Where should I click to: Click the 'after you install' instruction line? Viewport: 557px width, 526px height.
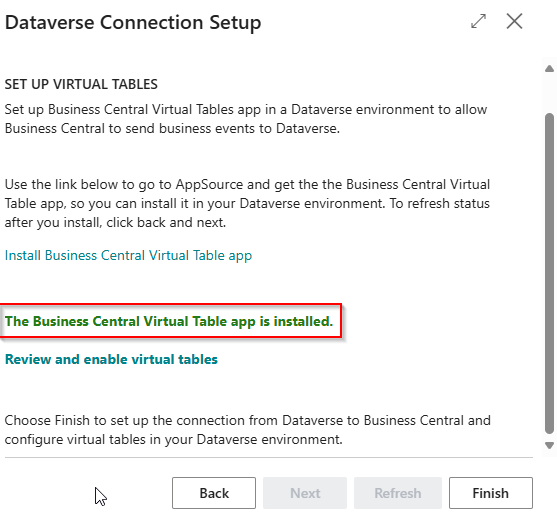115,223
